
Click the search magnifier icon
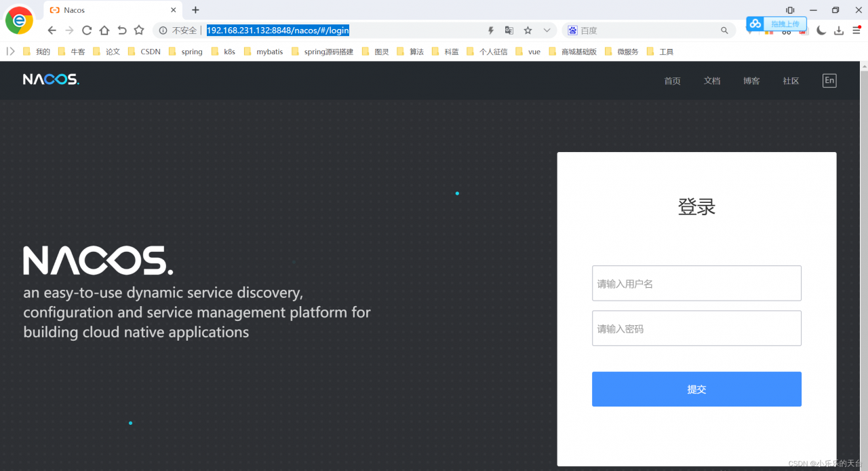(724, 31)
